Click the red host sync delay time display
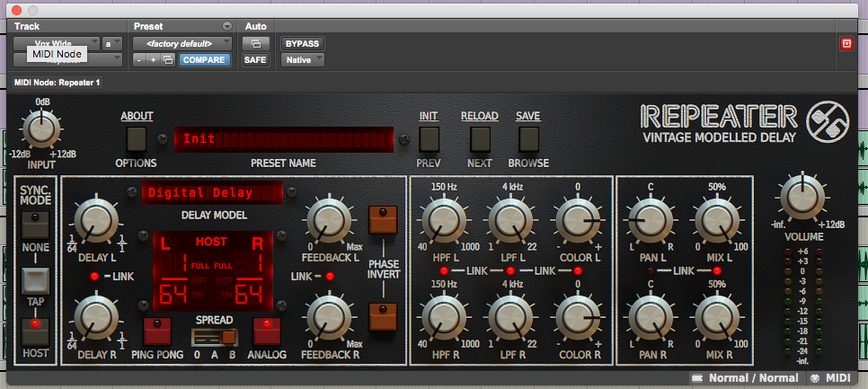The width and height of the screenshot is (868, 389). [x=213, y=270]
